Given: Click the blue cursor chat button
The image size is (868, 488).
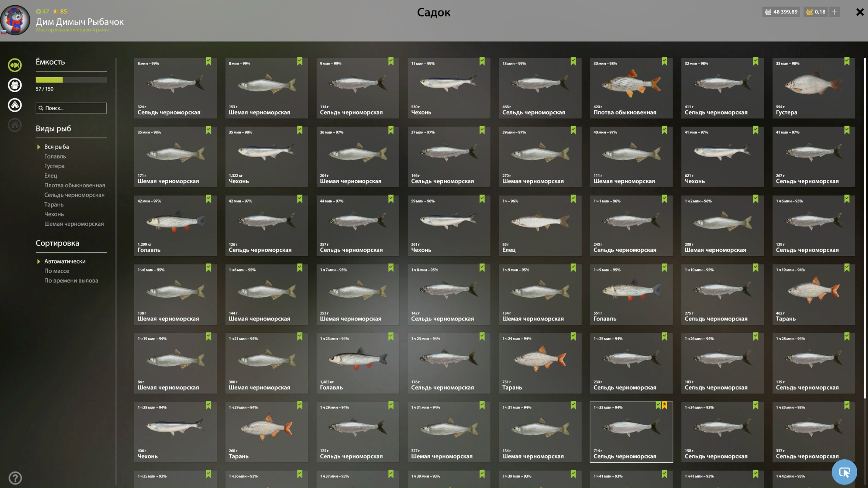Looking at the screenshot, I should (844, 472).
